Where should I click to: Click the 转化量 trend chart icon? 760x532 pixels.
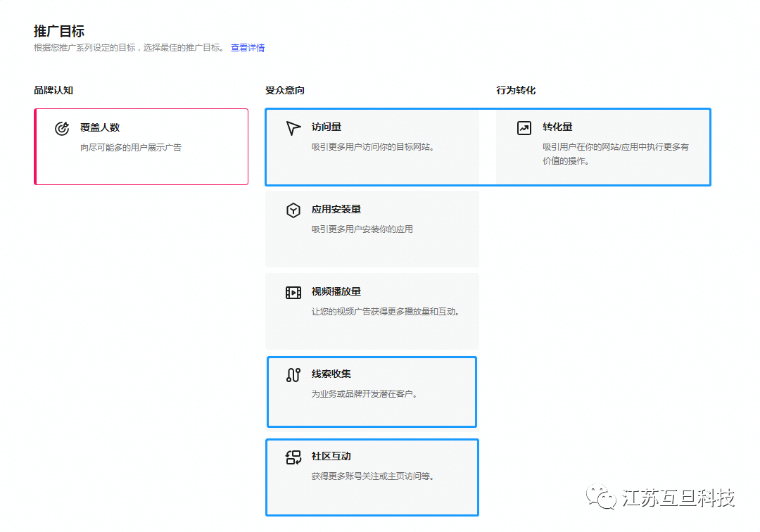[x=524, y=128]
